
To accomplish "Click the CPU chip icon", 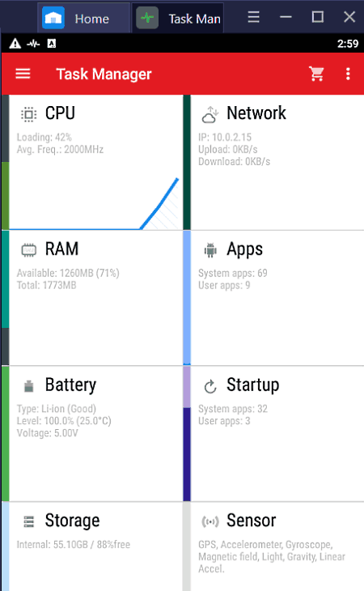I will click(x=28, y=114).
